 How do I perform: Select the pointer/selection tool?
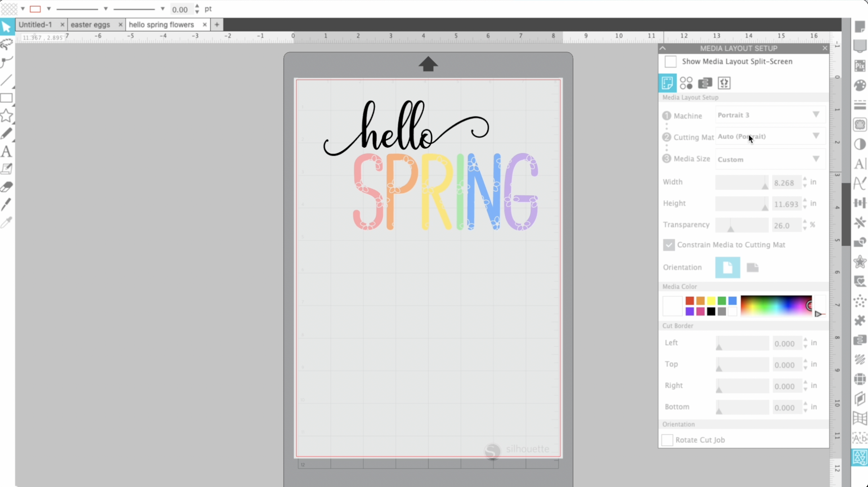7,26
